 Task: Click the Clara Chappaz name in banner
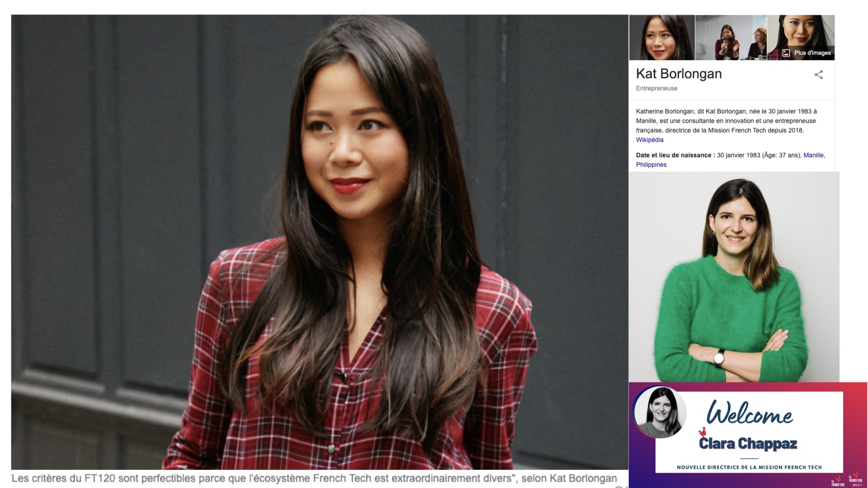click(748, 444)
